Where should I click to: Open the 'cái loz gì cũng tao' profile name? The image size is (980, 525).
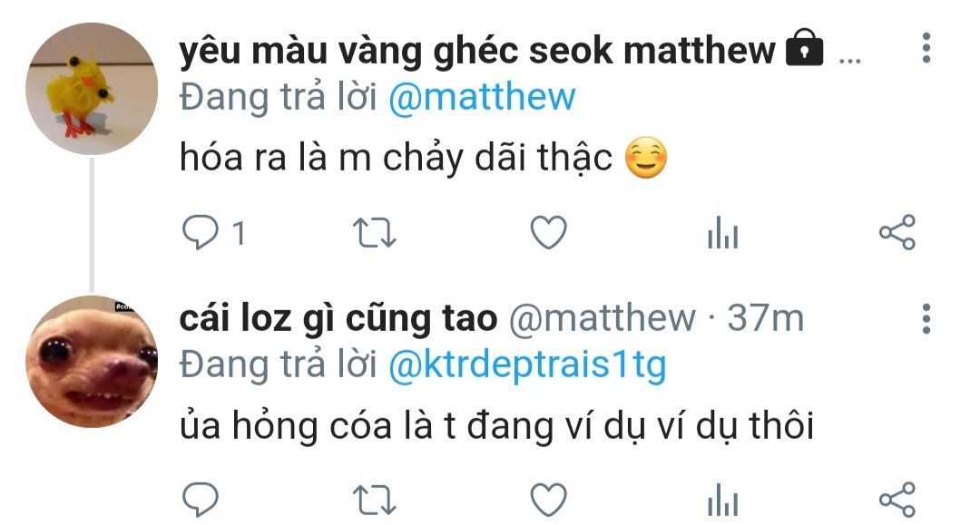tap(338, 318)
